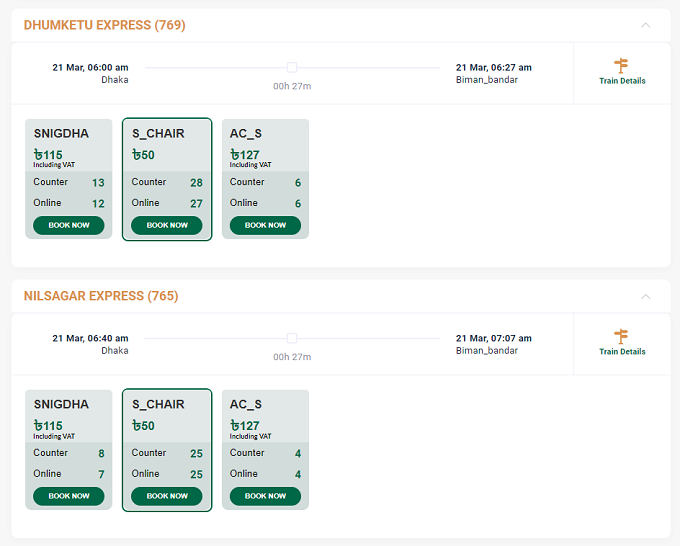
Task: Click Online count 7 on Nilsagar SNIGDHA
Action: [101, 474]
